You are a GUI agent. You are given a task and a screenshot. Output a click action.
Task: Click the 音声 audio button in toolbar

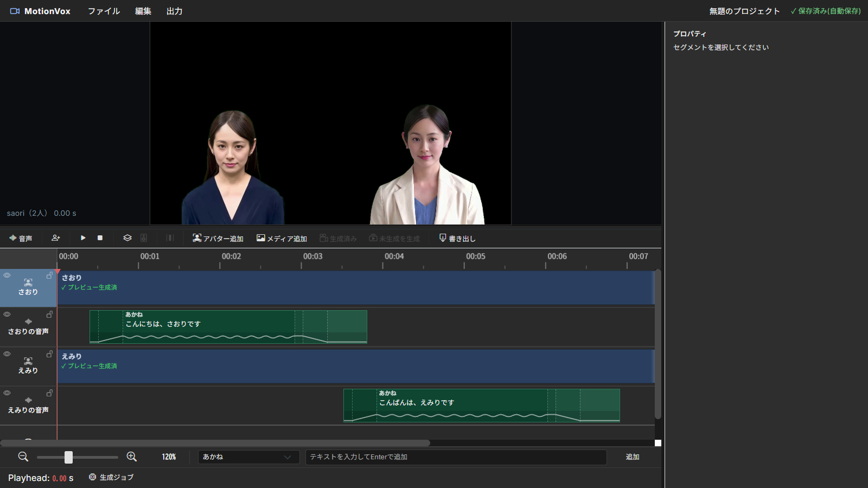tap(21, 238)
